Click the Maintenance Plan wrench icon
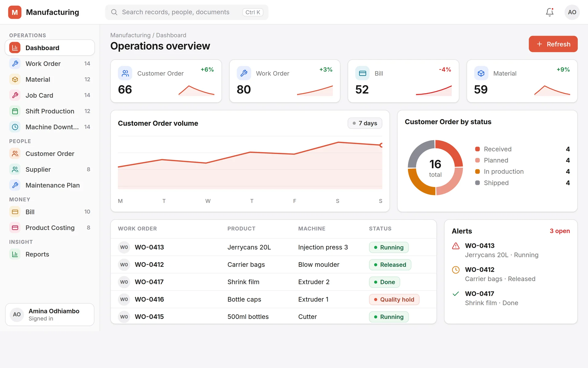The height and width of the screenshot is (368, 588). click(x=15, y=185)
